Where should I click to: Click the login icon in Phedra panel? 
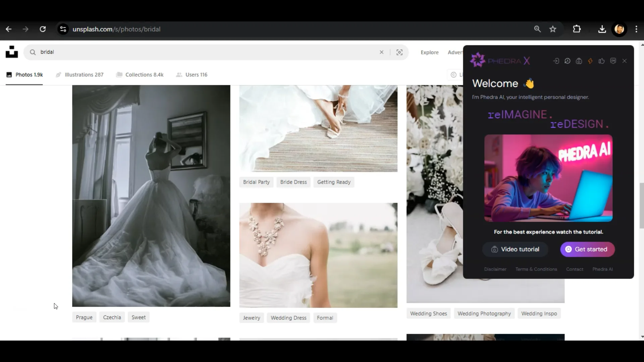(x=556, y=61)
